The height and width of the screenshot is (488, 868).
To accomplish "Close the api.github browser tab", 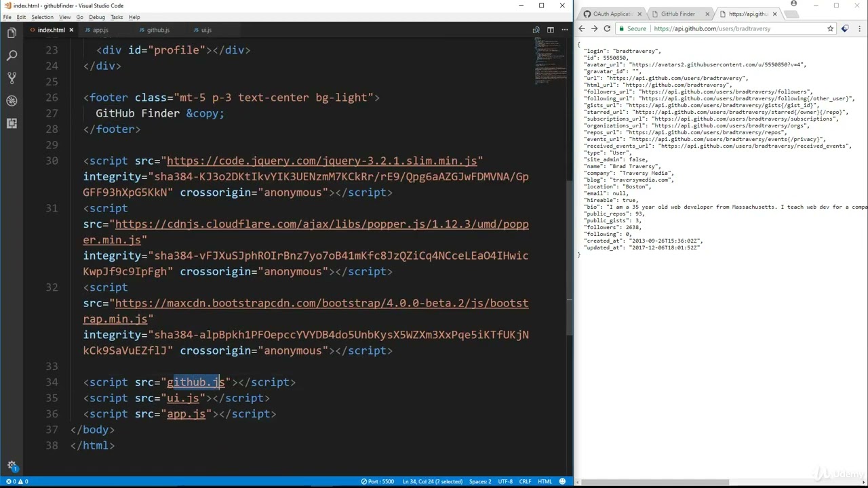I will pyautogui.click(x=774, y=14).
